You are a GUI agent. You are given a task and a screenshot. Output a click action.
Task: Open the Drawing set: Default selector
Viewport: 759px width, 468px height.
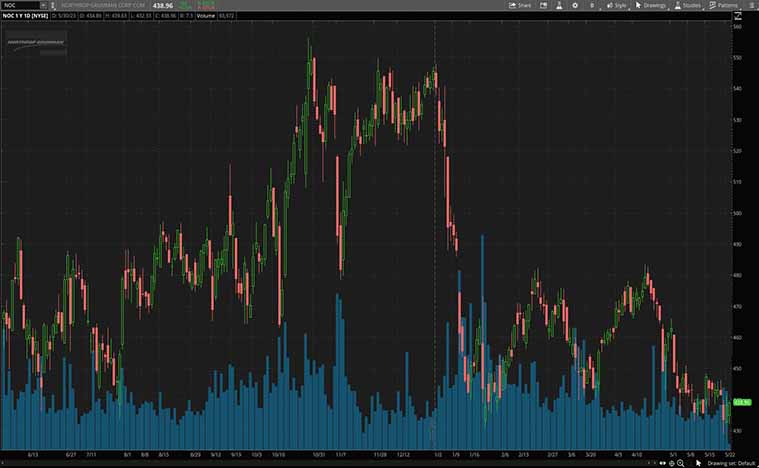pyautogui.click(x=731, y=464)
